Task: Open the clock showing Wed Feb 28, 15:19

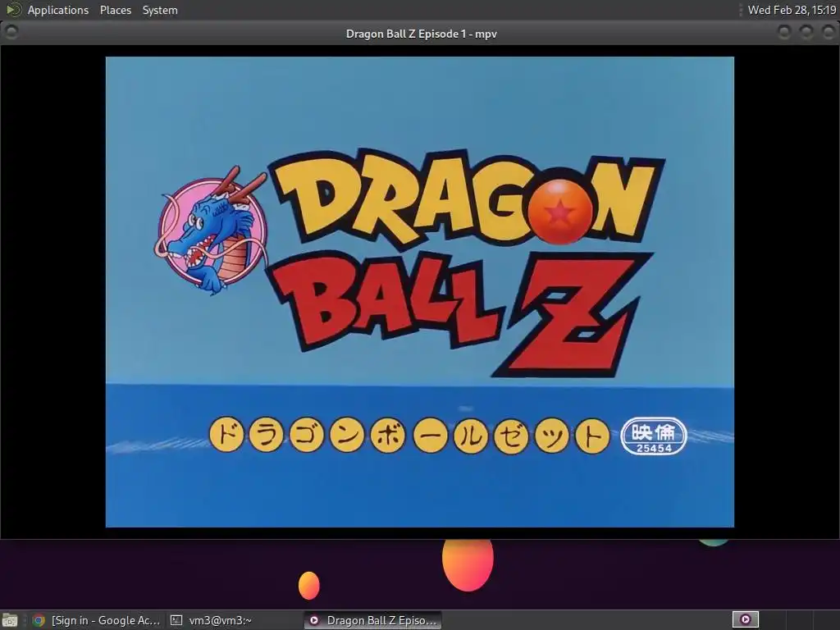Action: click(792, 10)
